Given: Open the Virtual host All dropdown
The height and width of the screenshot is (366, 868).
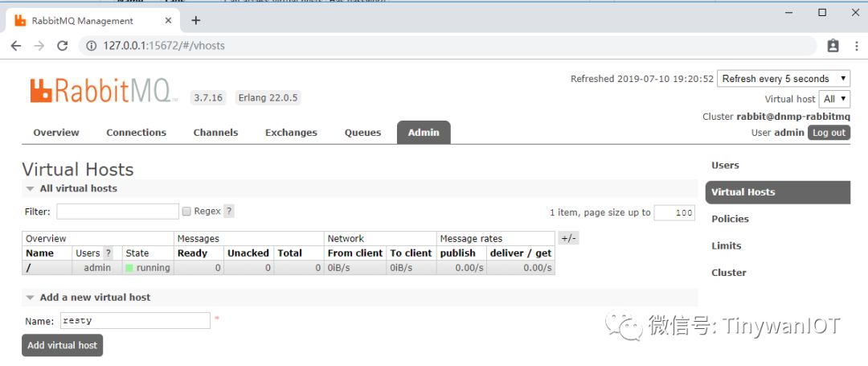Looking at the screenshot, I should (834, 99).
